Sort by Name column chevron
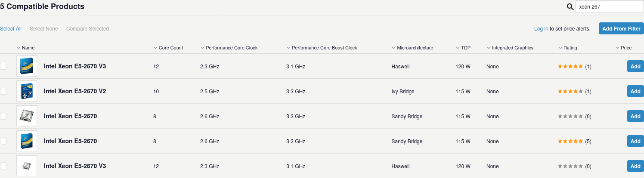 coord(19,48)
